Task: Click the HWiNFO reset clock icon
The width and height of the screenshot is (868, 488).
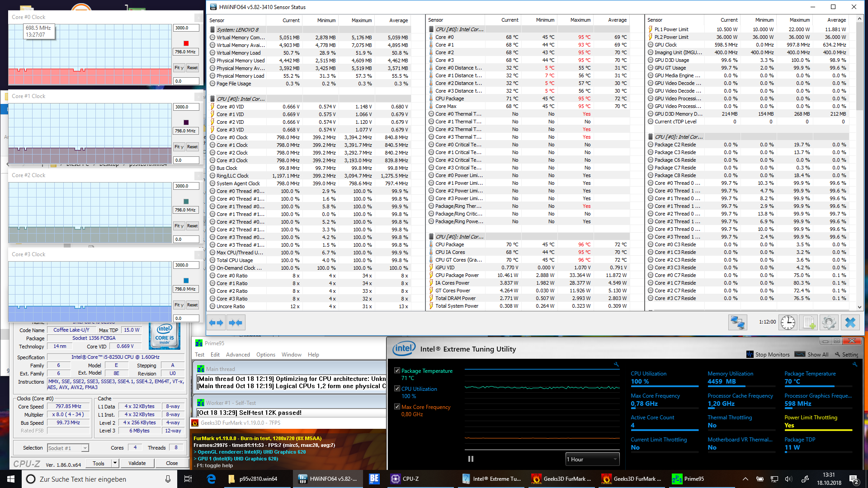Action: (788, 323)
